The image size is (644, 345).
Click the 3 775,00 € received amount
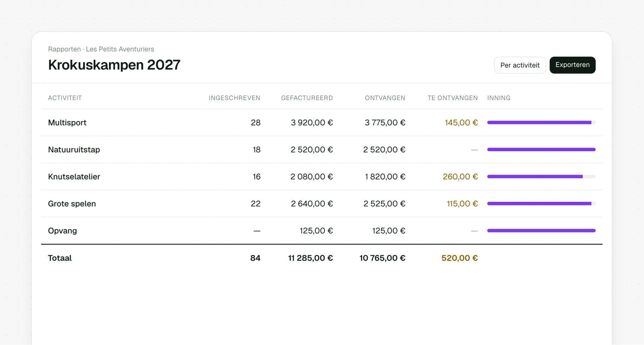point(385,123)
